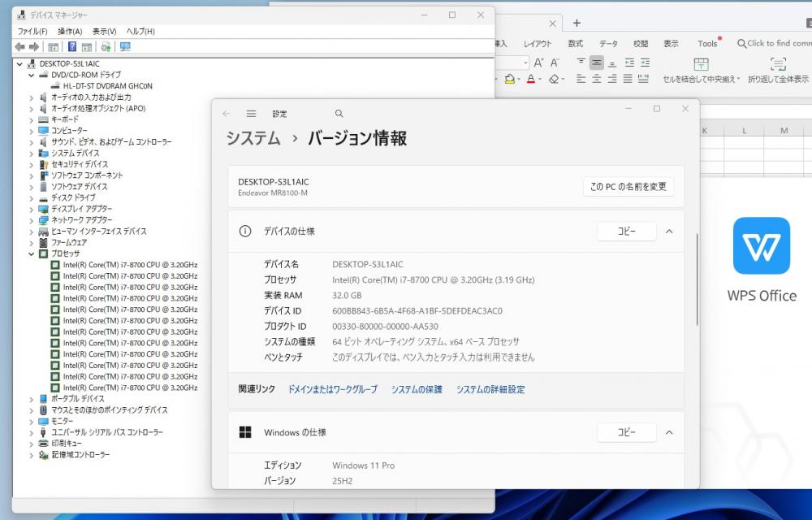Toggle middle vertical alignment in WPS ribbon

point(597,63)
